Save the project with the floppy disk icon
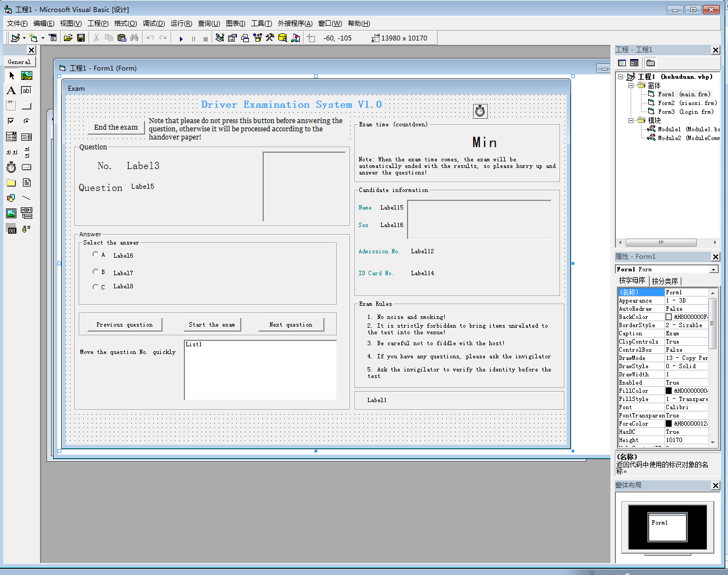This screenshot has height=575, width=728. 81,38
